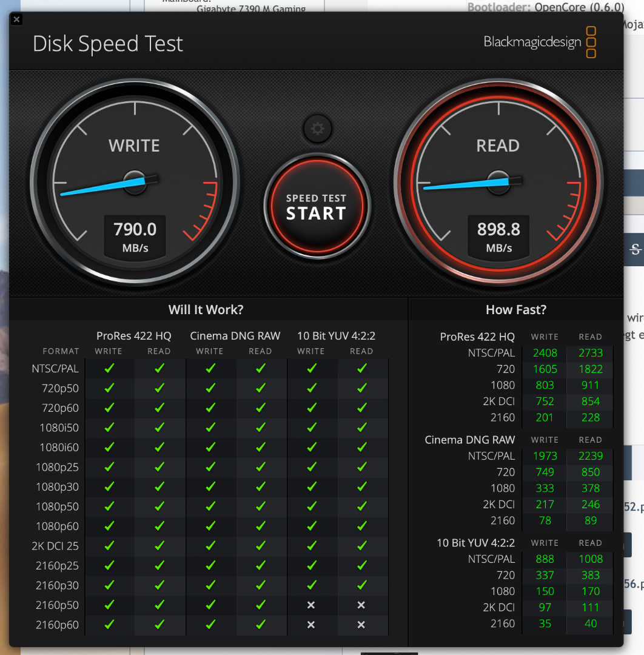Click the Cinema DNG 1080 read value 378
The image size is (644, 655).
point(591,488)
